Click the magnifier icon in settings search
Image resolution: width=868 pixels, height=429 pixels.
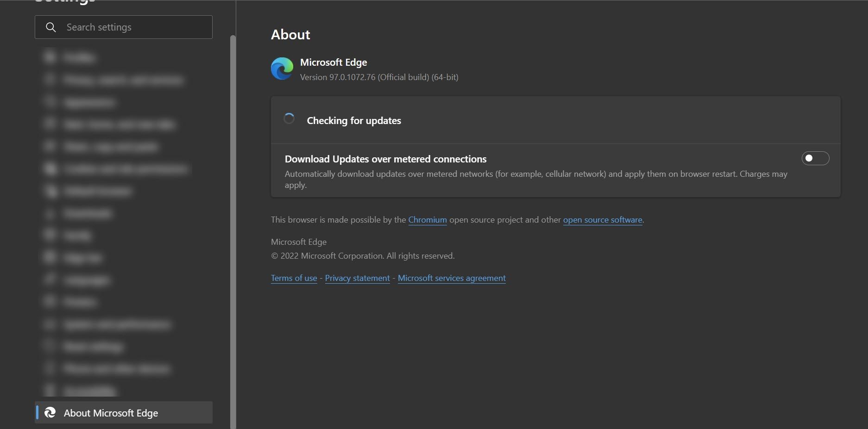click(x=51, y=27)
